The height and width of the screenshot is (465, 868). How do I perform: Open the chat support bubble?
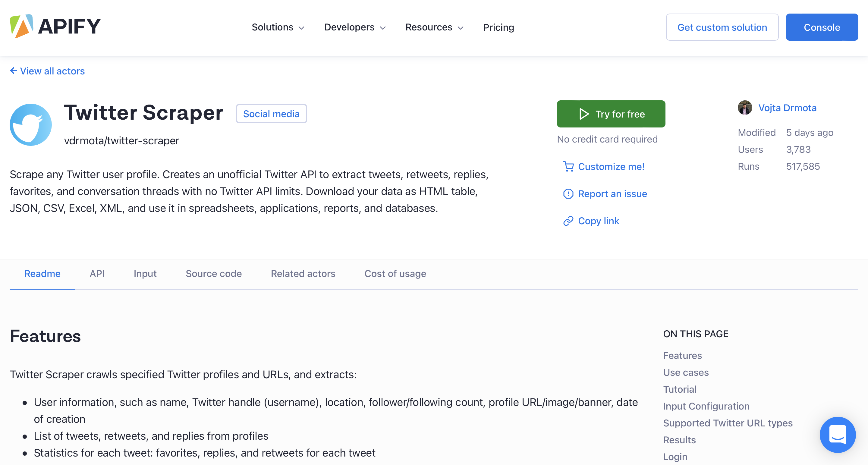838,435
